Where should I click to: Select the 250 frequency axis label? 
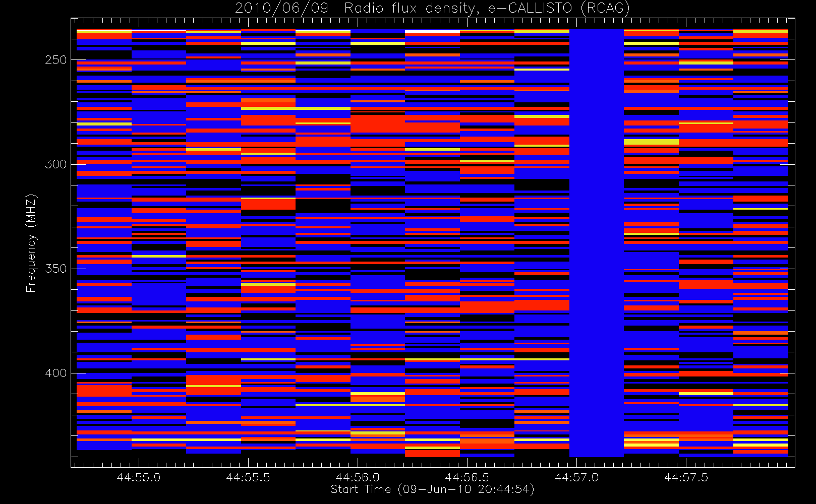(55, 60)
